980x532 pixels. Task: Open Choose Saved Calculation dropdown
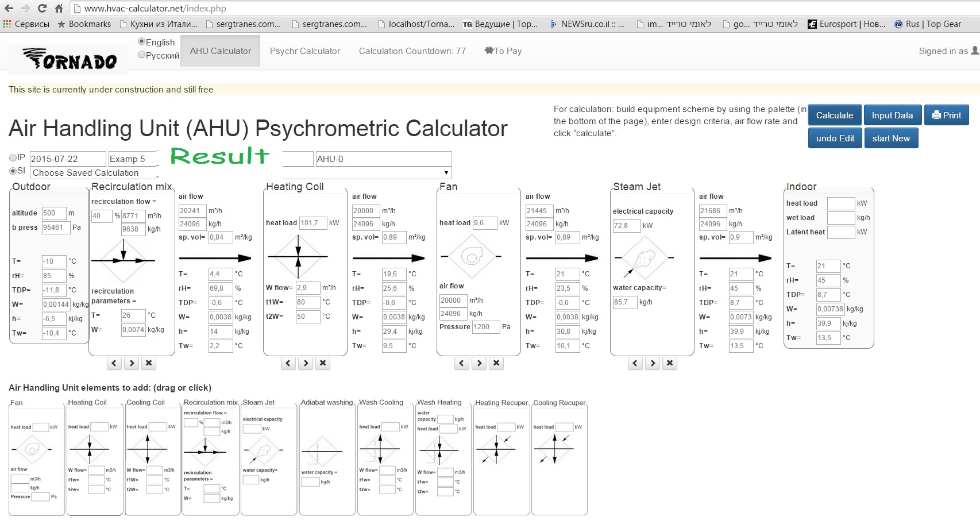(x=241, y=172)
